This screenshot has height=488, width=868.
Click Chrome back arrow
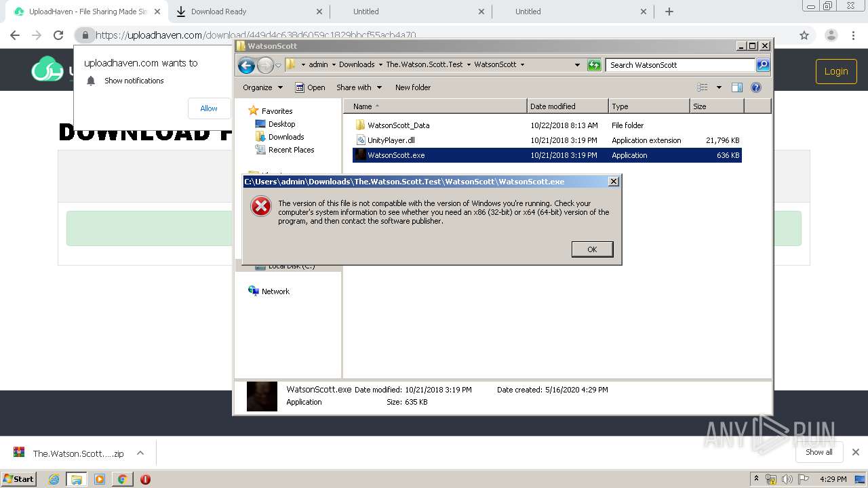point(15,35)
